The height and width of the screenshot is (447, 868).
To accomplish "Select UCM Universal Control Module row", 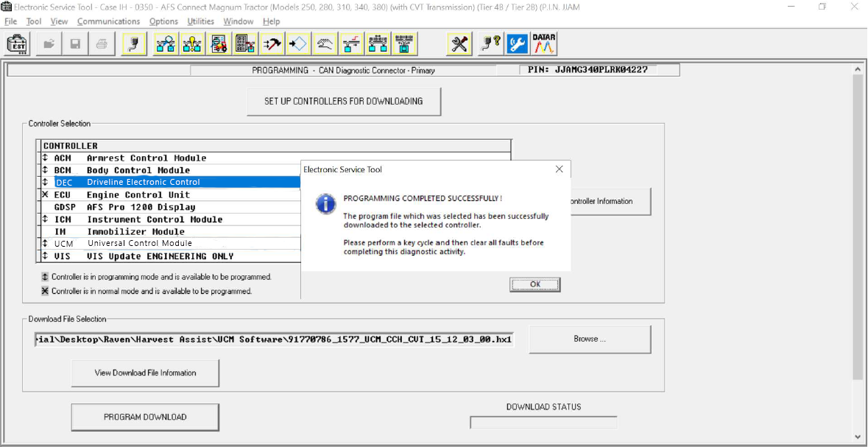I will point(172,244).
